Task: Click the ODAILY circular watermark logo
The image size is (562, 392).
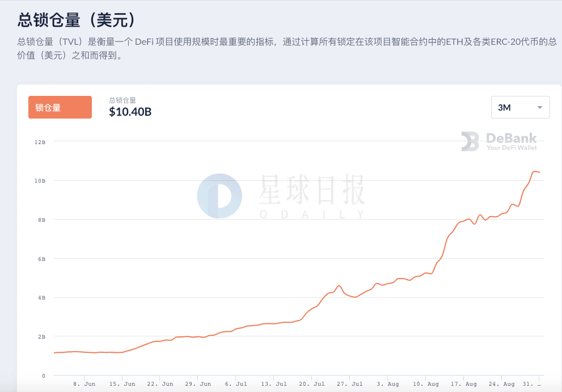Action: 219,196
